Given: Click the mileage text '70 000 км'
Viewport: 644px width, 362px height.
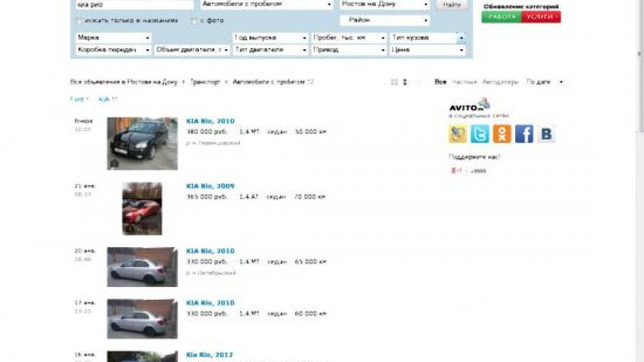Looking at the screenshot, I should tap(310, 197).
